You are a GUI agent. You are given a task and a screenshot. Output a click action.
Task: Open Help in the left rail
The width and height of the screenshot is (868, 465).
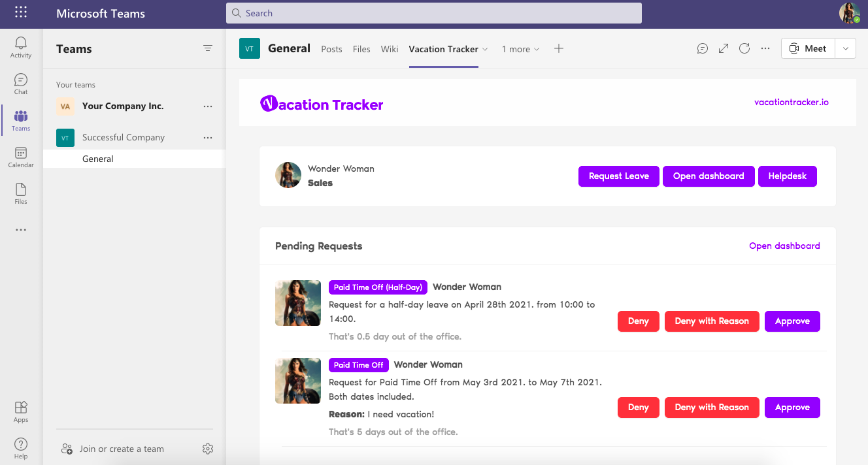point(21,448)
